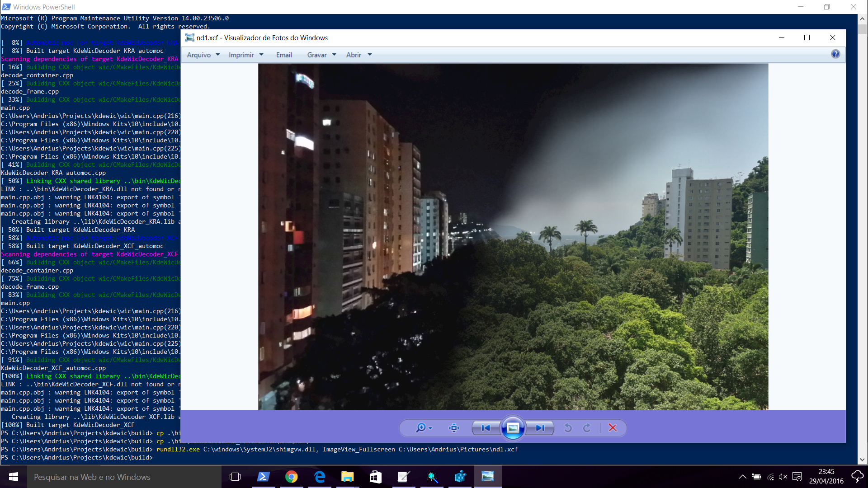Click the nd1.xcf image preview

pyautogui.click(x=513, y=237)
